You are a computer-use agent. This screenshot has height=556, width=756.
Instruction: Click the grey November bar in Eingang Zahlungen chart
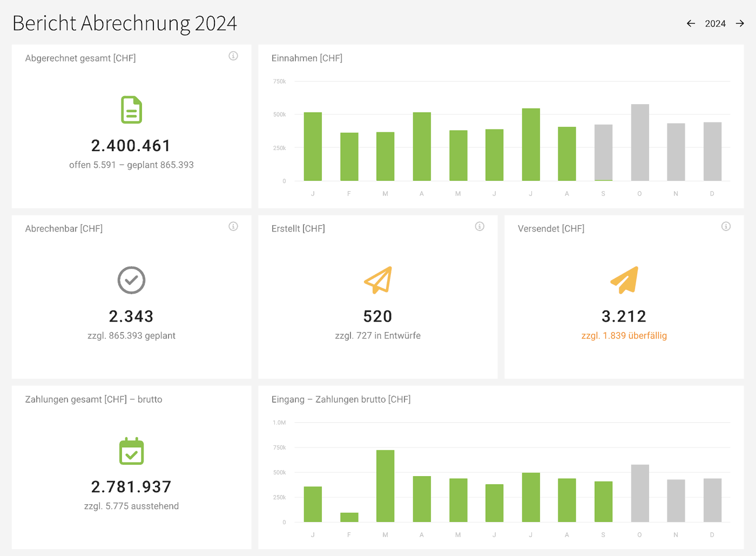click(676, 501)
